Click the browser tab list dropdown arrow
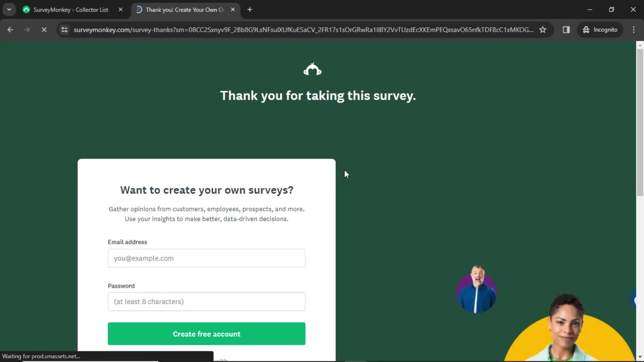 point(9,9)
